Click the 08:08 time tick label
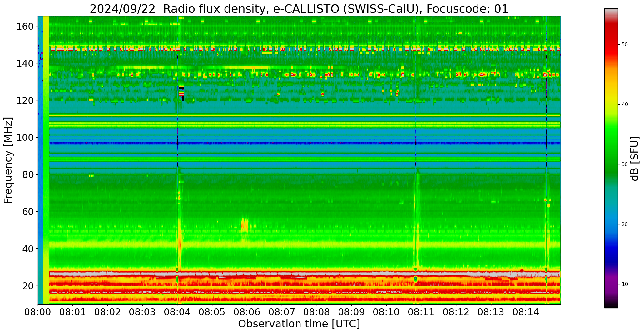Viewport: 644px width, 333px height. [x=317, y=312]
